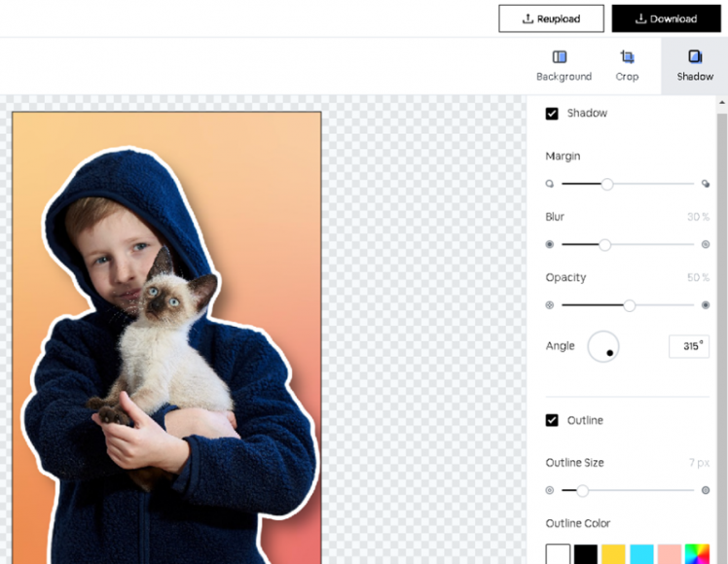Click the Opacity slider handle

[630, 305]
